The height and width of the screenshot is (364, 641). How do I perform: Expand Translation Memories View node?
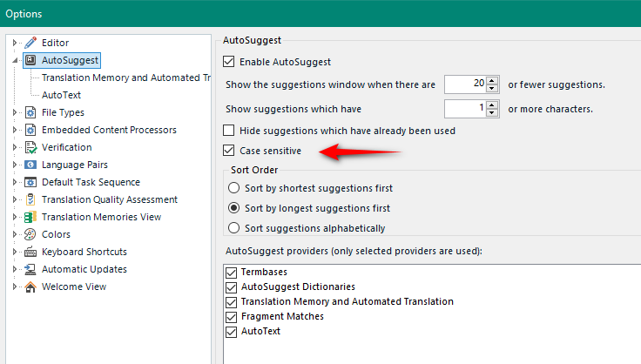(x=15, y=217)
